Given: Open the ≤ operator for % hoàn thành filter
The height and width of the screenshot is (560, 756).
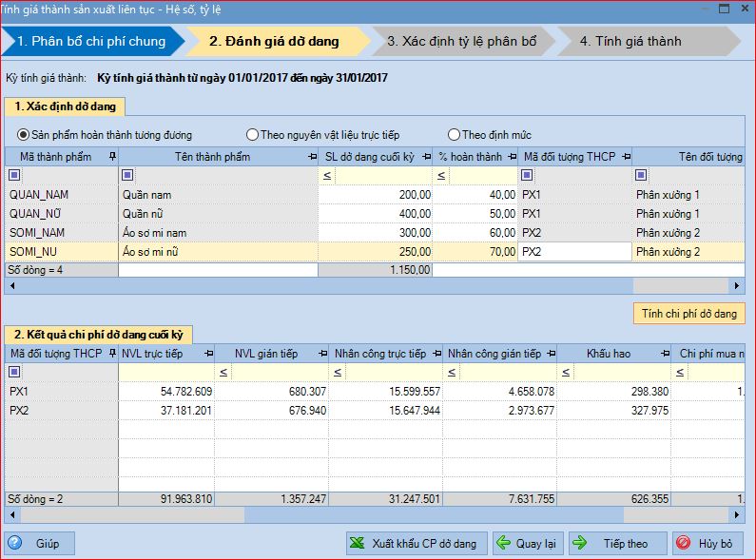Looking at the screenshot, I should pyautogui.click(x=441, y=175).
